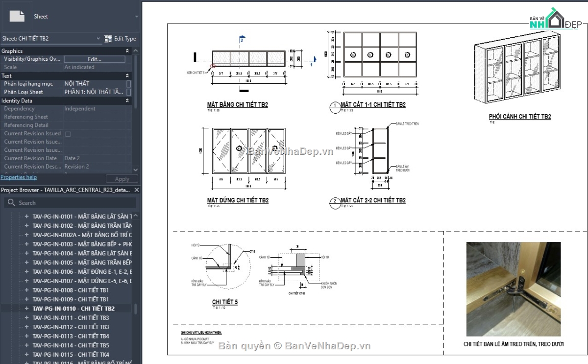Collapse the Identity Data properties section
The image size is (588, 364).
point(127,101)
